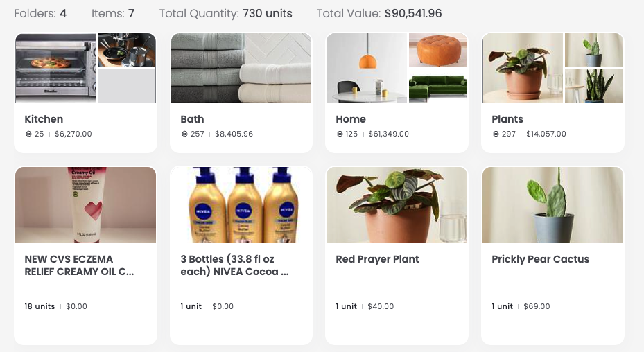Click the Total Quantity 730 units summary
Image resolution: width=644 pixels, height=352 pixels.
[225, 13]
